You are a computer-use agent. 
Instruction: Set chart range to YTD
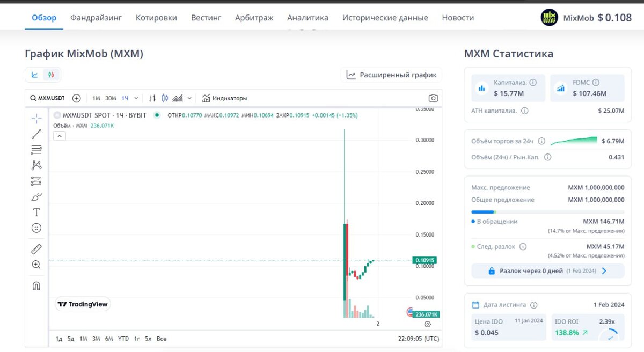click(123, 339)
